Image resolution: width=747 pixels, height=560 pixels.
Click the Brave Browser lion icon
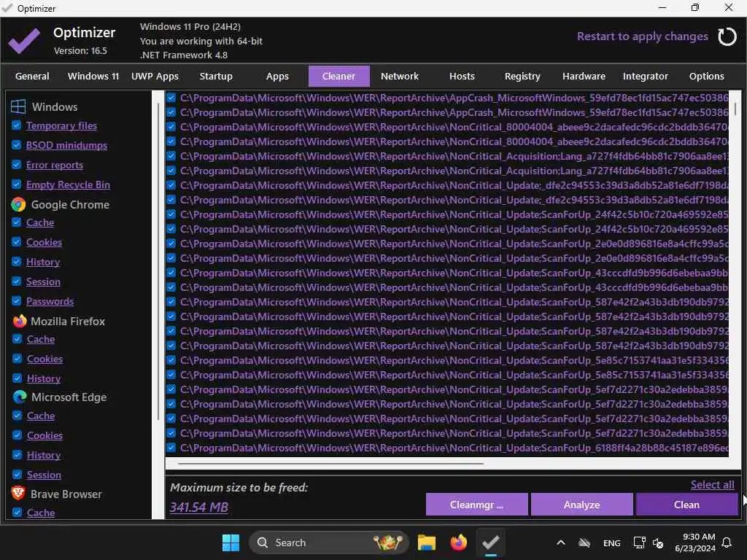[18, 494]
